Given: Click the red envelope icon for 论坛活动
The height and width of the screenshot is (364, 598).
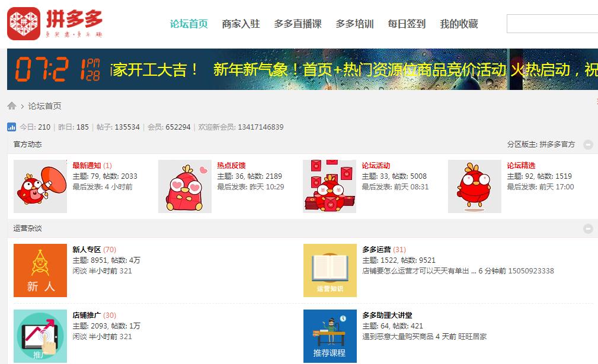Looking at the screenshot, I should coord(329,186).
